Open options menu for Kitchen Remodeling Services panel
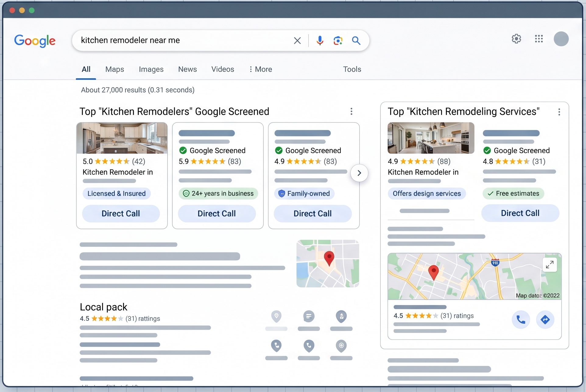 559,112
